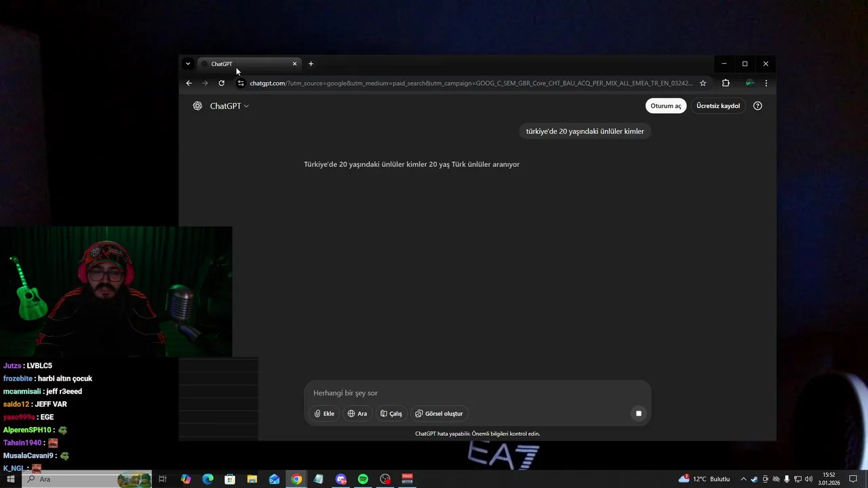868x488 pixels.
Task: Click the chatgpt.com URL address bar
Action: 471,83
